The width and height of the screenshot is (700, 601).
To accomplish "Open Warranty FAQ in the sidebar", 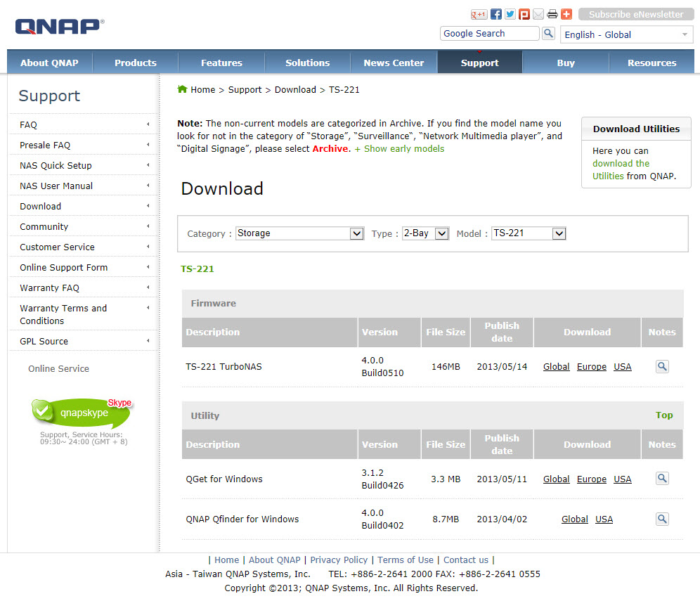I will click(x=49, y=288).
